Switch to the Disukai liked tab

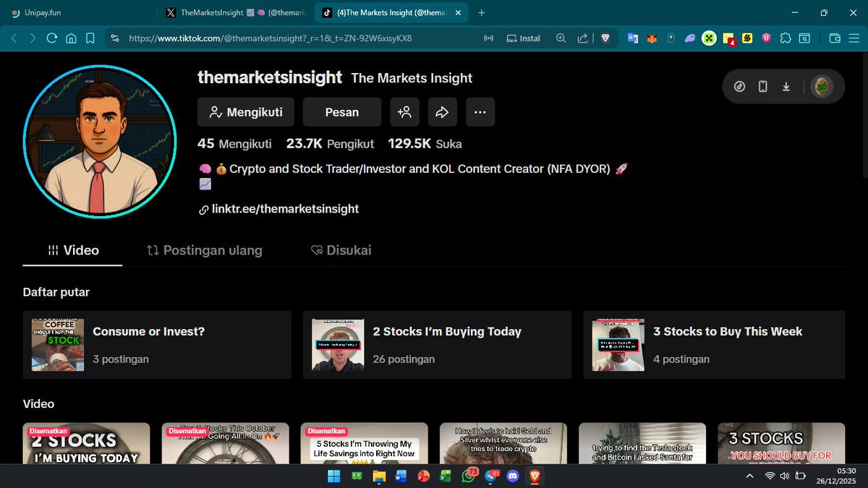click(x=341, y=250)
